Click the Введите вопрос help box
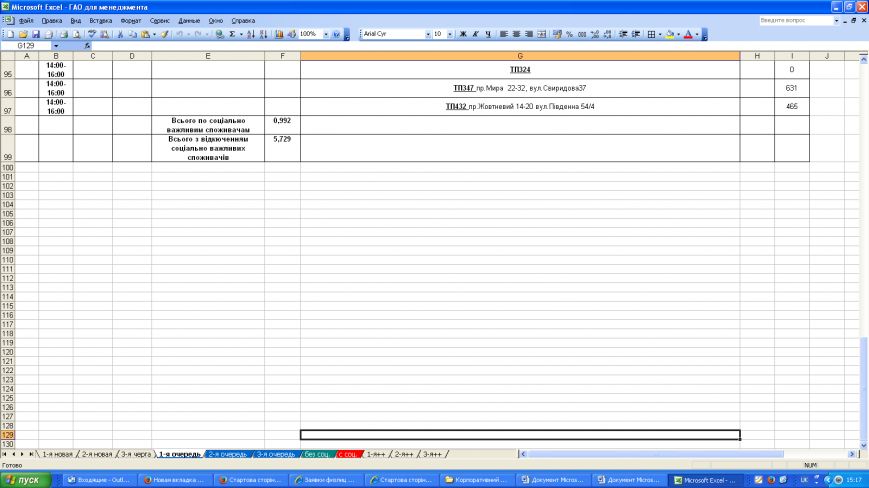869x488 pixels. pyautogui.click(x=796, y=20)
